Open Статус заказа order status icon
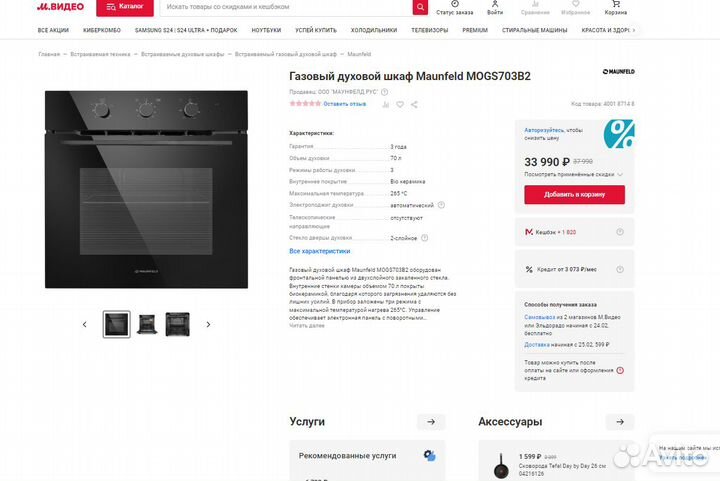This screenshot has width=720, height=481. (x=455, y=6)
